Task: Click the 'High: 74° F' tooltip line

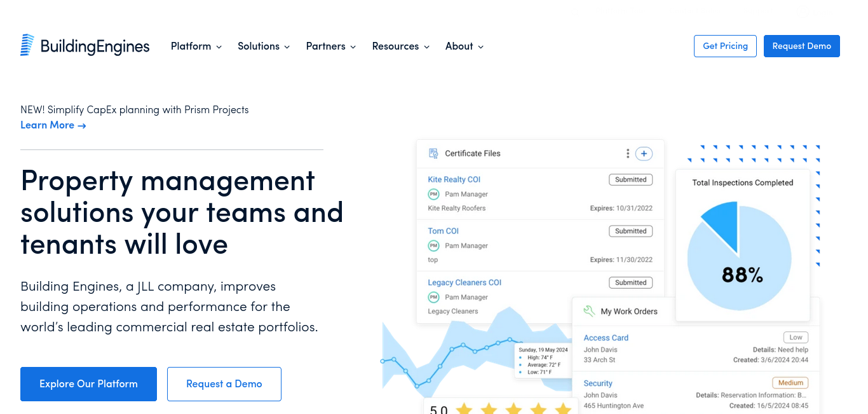Action: pos(539,358)
